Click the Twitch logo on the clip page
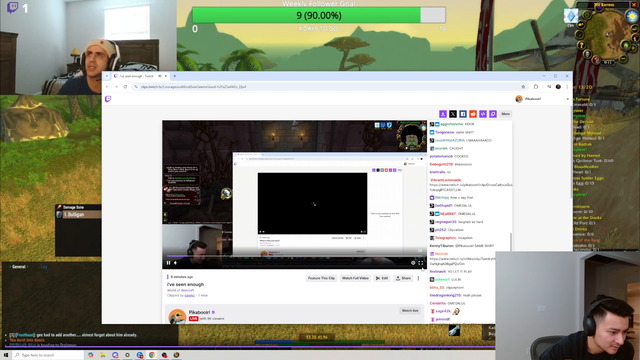The width and height of the screenshot is (640, 360). tap(108, 99)
